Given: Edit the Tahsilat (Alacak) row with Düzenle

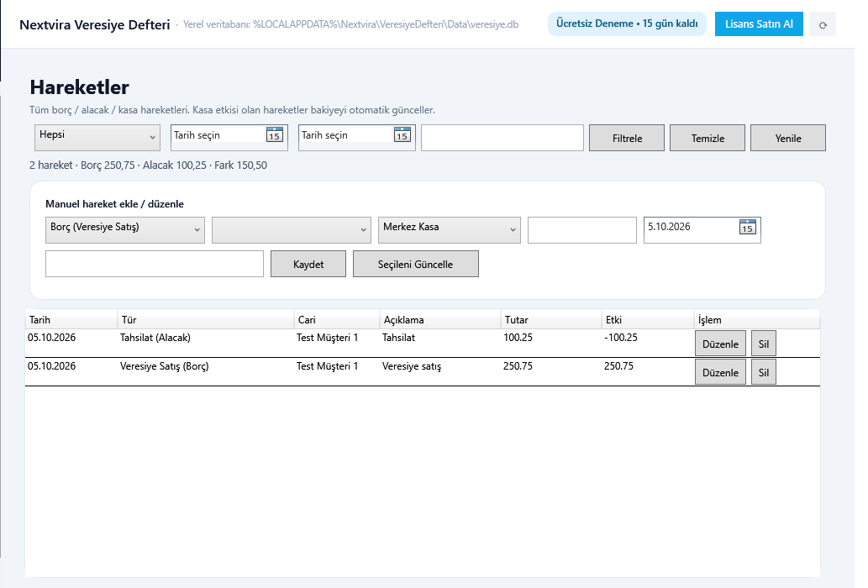Looking at the screenshot, I should coord(720,344).
